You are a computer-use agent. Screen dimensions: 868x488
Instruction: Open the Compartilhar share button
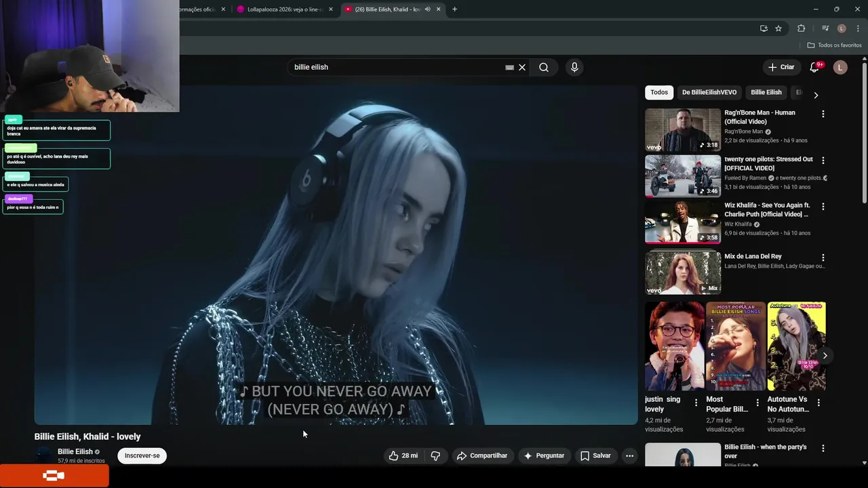click(482, 455)
